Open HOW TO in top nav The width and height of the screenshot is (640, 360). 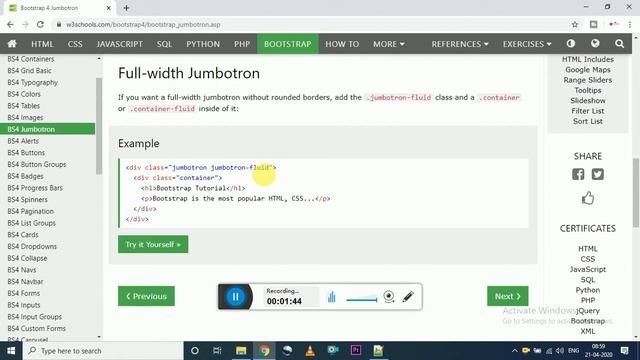pyautogui.click(x=342, y=44)
